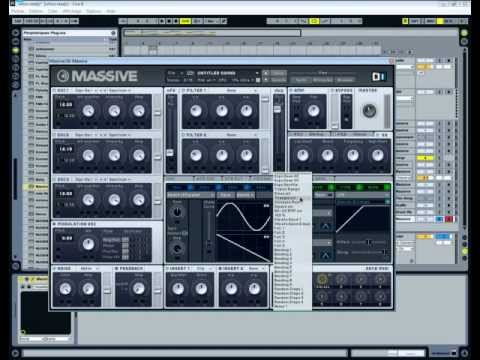Click Massive's Save As button
The width and height of the screenshot is (480, 360).
(x=279, y=80)
